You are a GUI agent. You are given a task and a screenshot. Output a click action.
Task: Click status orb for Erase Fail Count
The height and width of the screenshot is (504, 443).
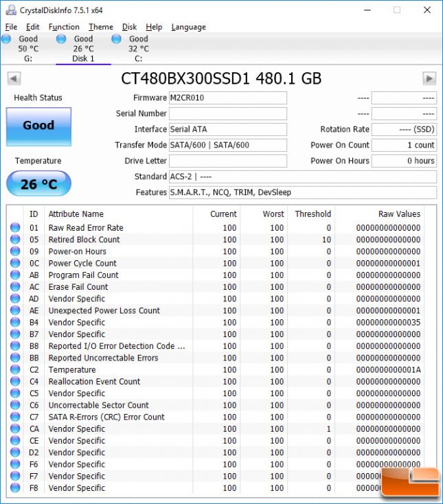[15, 287]
